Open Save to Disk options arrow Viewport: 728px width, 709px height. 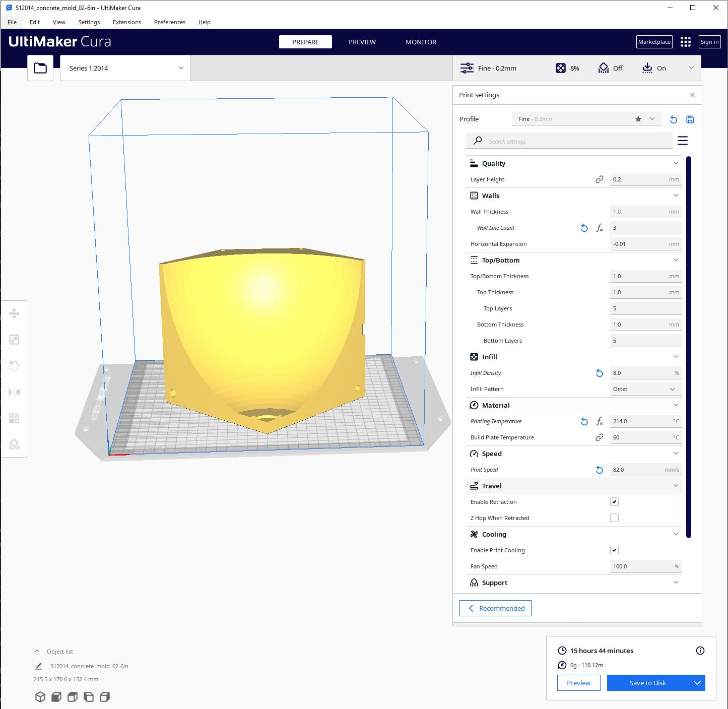[697, 683]
